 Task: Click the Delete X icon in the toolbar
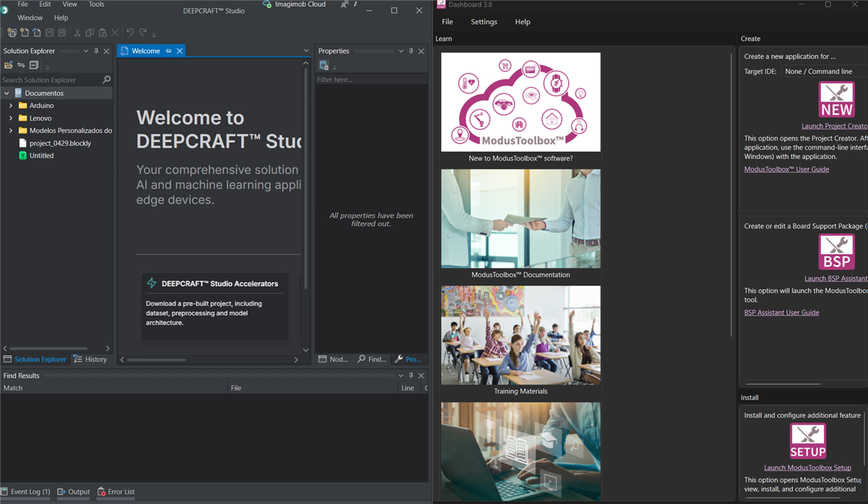[x=115, y=33]
